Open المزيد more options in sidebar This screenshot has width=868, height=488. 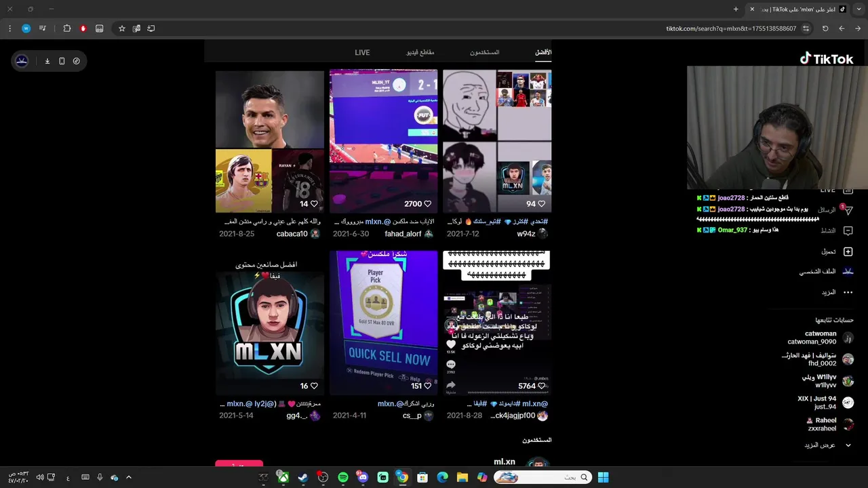[x=837, y=292]
